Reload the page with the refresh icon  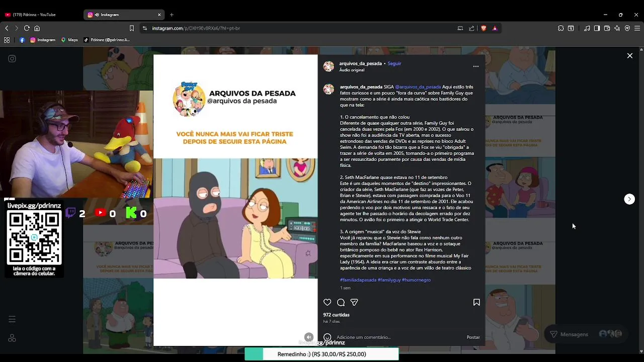[27, 28]
